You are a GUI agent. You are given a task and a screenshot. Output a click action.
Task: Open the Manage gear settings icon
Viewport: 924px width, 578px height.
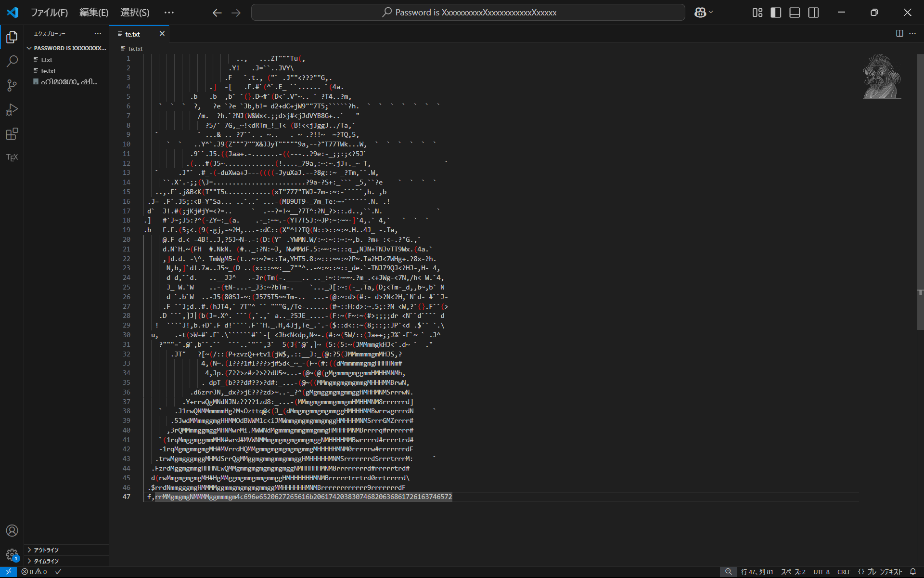click(x=12, y=554)
